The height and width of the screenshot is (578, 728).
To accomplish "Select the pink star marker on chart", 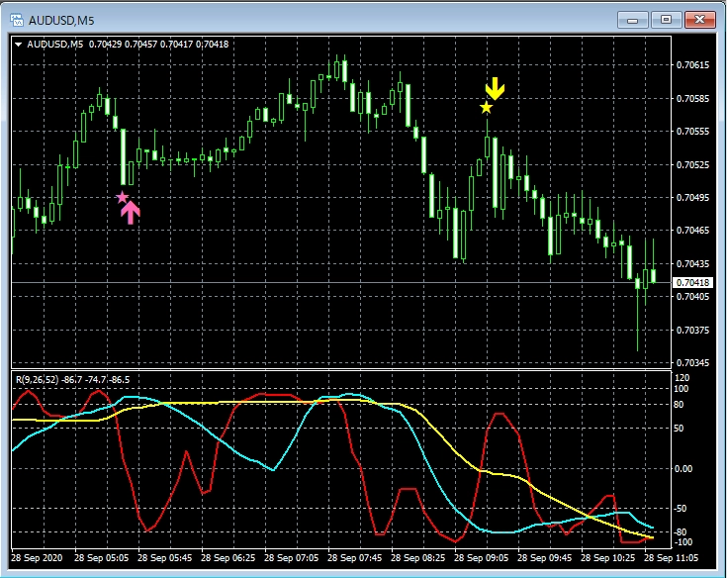I will pos(123,197).
